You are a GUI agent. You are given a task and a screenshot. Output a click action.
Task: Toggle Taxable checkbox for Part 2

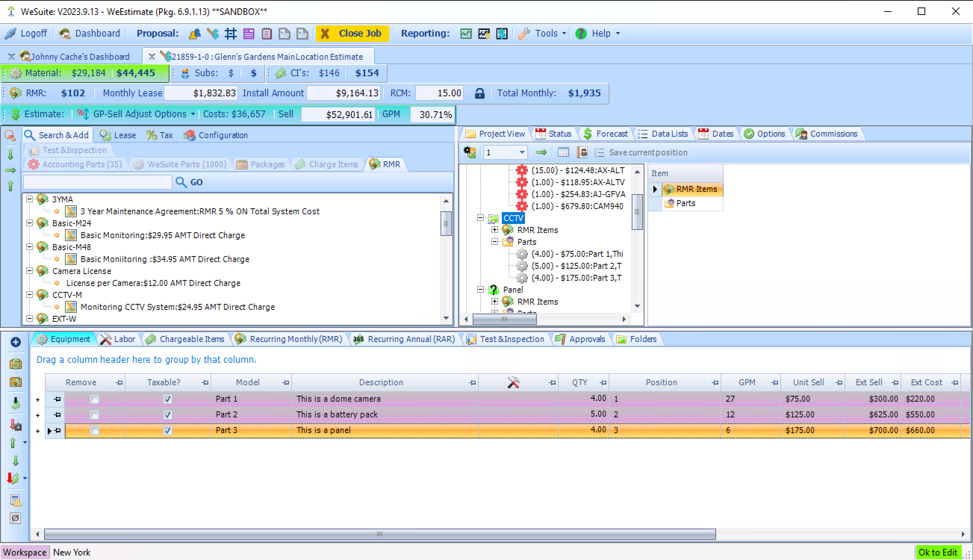coord(167,415)
